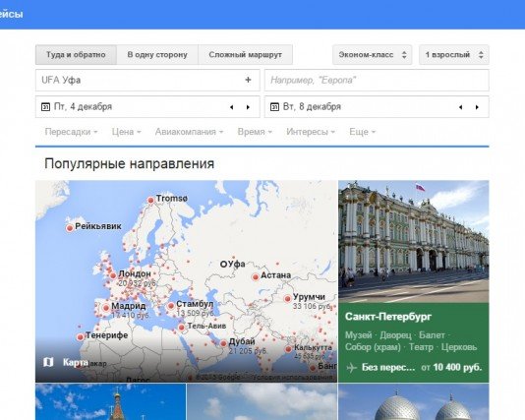The height and width of the screenshot is (420, 525).
Task: Click the Урумчи price 33 106 руб.
Action: click(312, 306)
